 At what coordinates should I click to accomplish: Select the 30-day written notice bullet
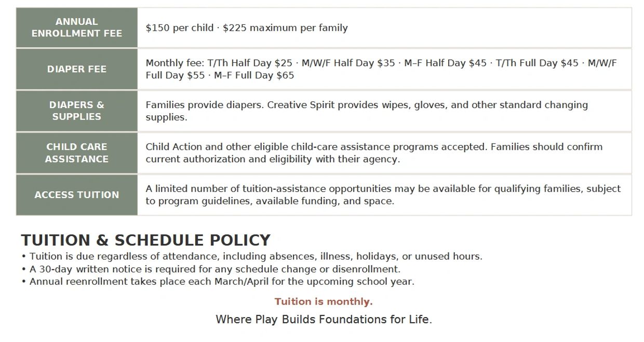coord(211,269)
